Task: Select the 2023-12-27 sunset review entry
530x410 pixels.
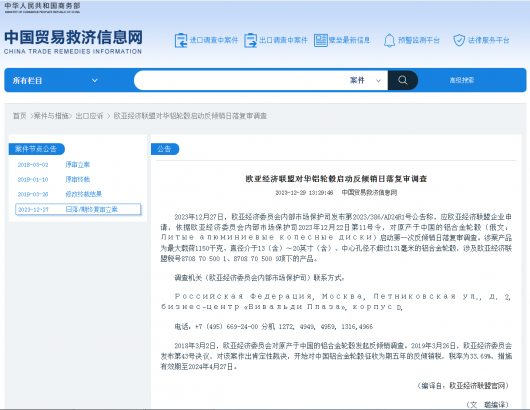Action: point(78,209)
